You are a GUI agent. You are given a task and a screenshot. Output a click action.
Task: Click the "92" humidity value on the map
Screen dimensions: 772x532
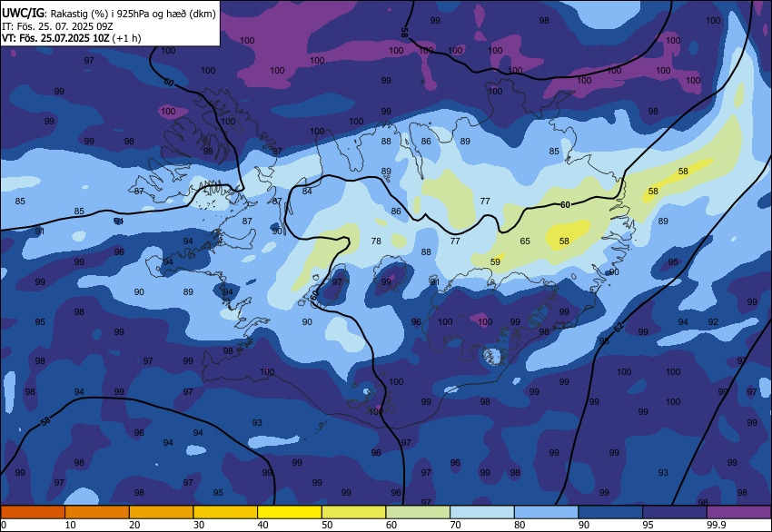click(713, 322)
